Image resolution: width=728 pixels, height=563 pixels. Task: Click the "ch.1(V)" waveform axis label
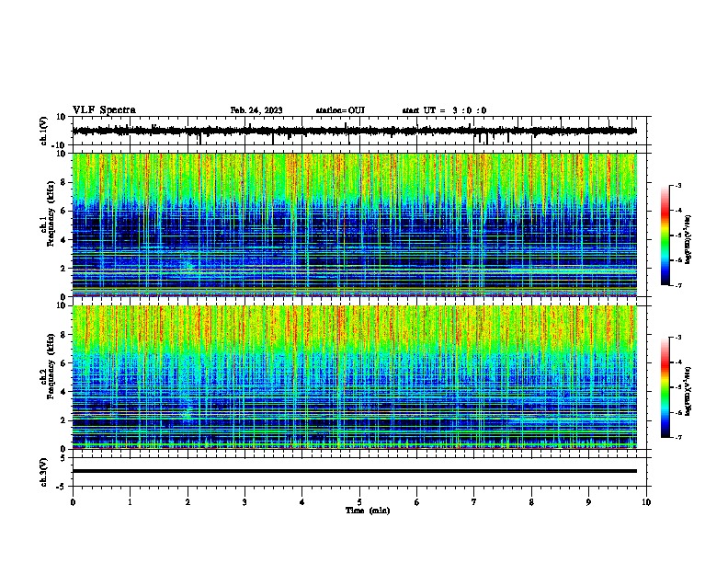44,131
